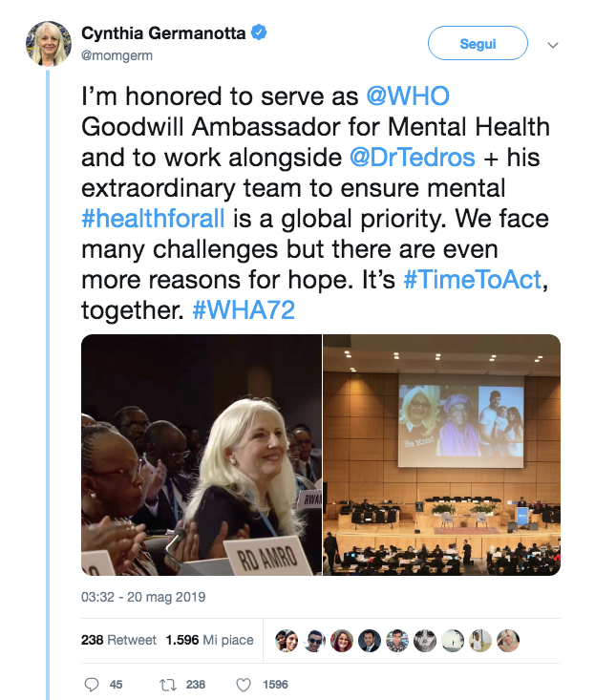Click the first liker avatar
This screenshot has width=595, height=700.
286,640
